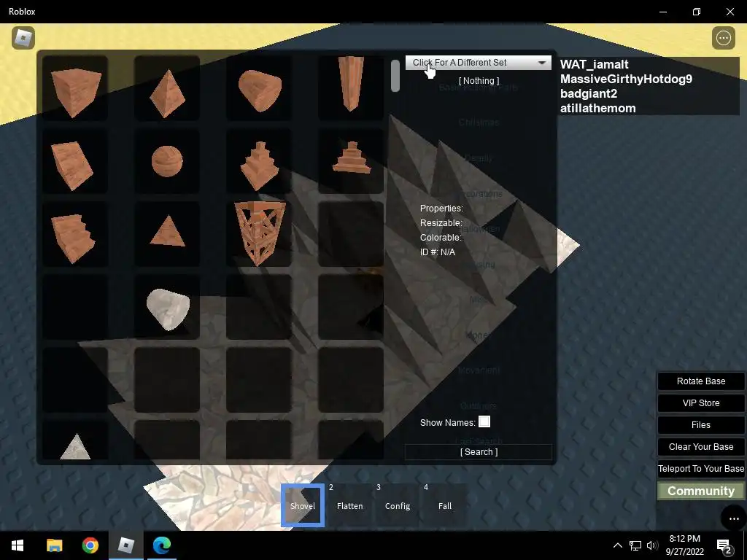
Task: Launch File Explorer from taskbar
Action: tap(54, 545)
